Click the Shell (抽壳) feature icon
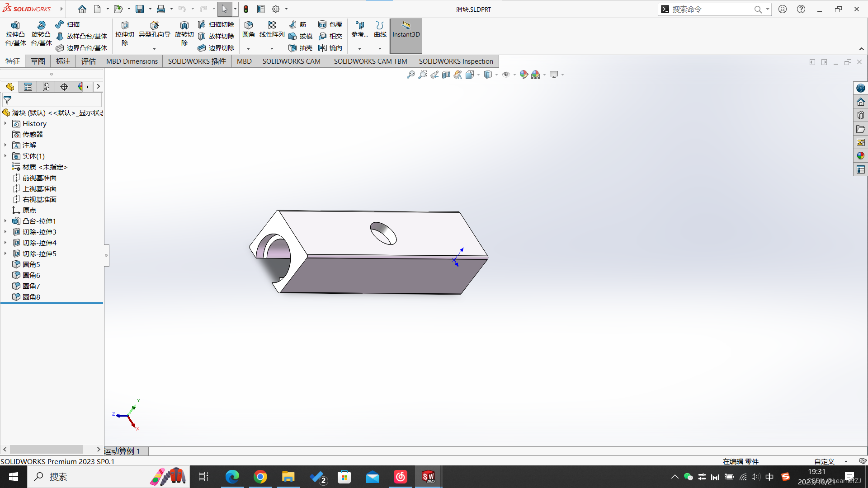This screenshot has height=488, width=868. 292,48
